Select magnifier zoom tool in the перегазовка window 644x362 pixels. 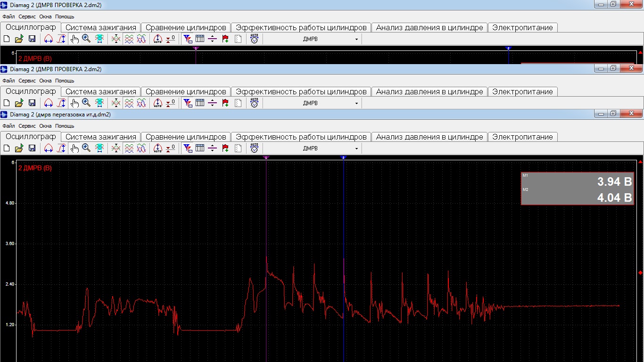coord(86,148)
